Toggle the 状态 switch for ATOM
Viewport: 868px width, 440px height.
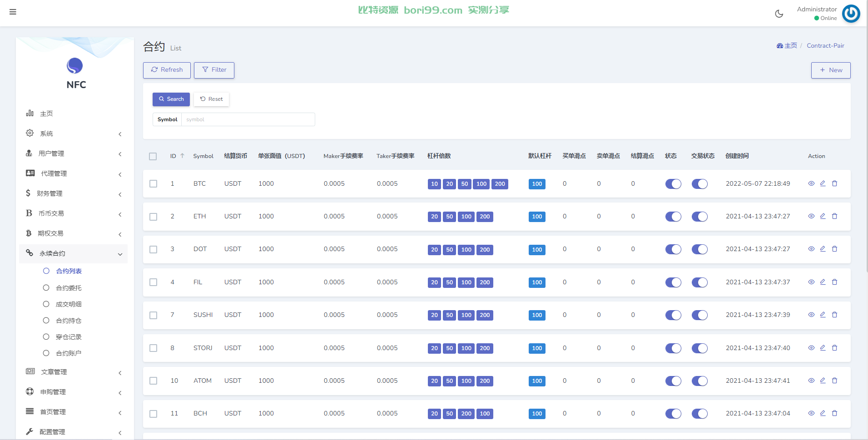point(673,381)
